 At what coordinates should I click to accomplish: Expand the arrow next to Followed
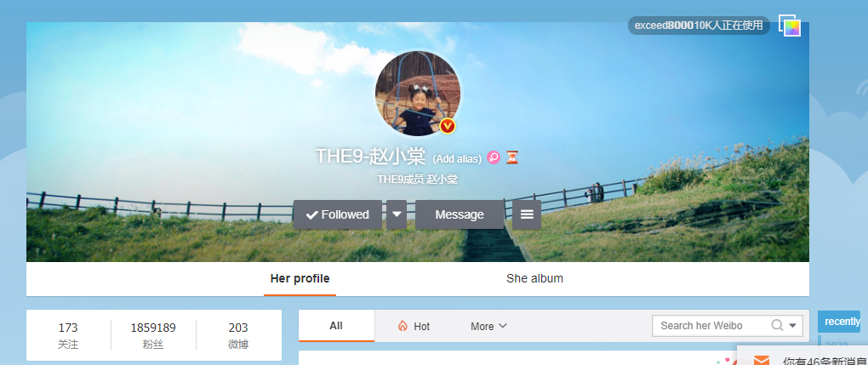397,214
